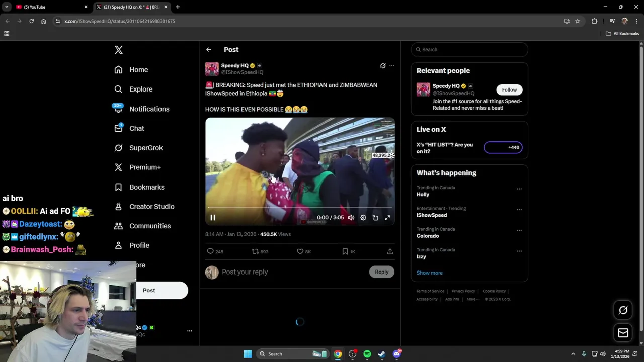The height and width of the screenshot is (362, 644).
Task: Show hidden system tray icons
Action: (x=573, y=354)
